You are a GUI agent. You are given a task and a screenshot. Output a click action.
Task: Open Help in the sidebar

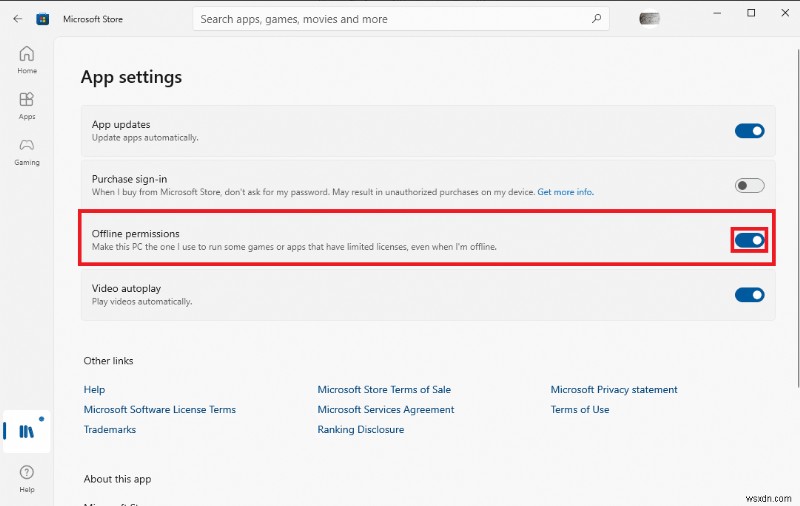[x=27, y=477]
